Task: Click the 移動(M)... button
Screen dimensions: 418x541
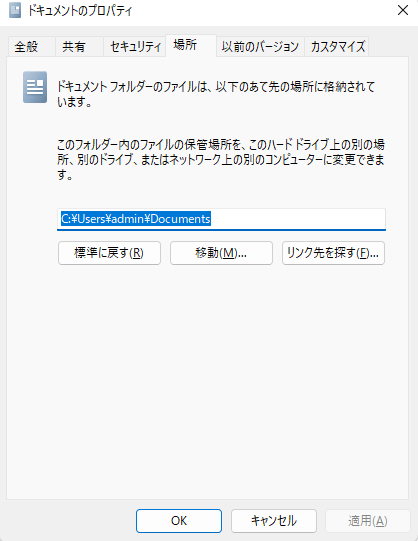Action: click(221, 253)
